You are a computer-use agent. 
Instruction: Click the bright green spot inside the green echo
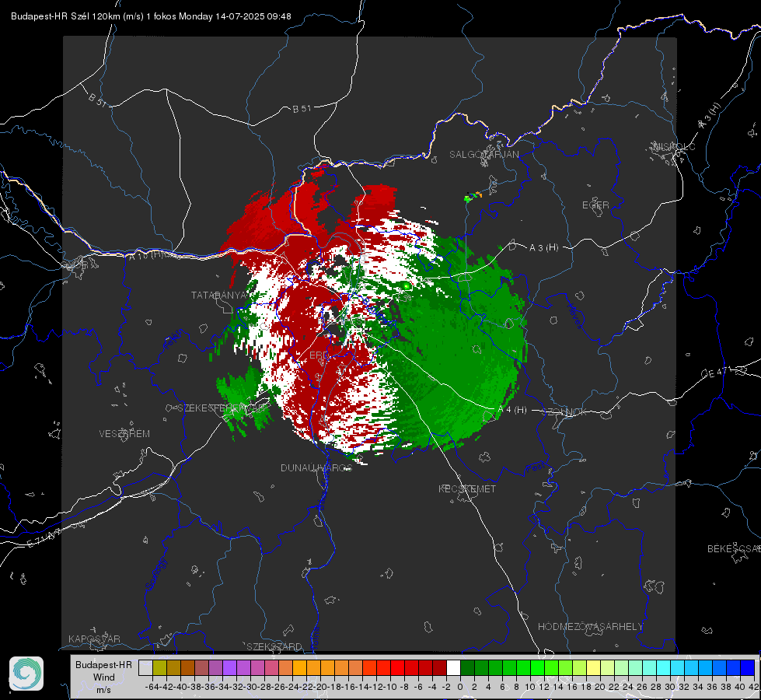click(x=407, y=286)
